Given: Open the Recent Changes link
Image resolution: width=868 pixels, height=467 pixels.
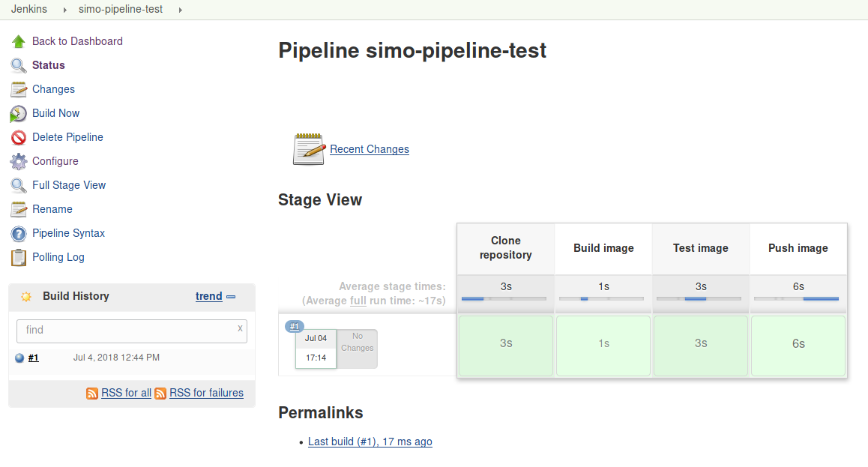Looking at the screenshot, I should coord(370,149).
